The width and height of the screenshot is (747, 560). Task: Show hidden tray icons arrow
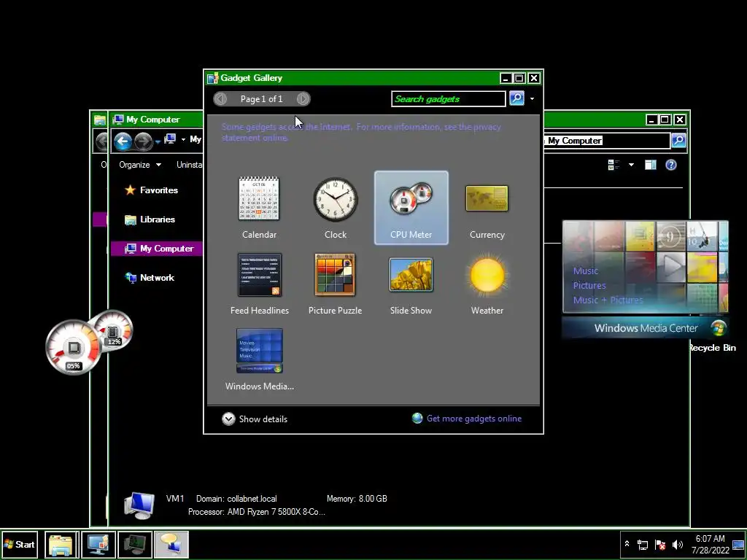[627, 544]
